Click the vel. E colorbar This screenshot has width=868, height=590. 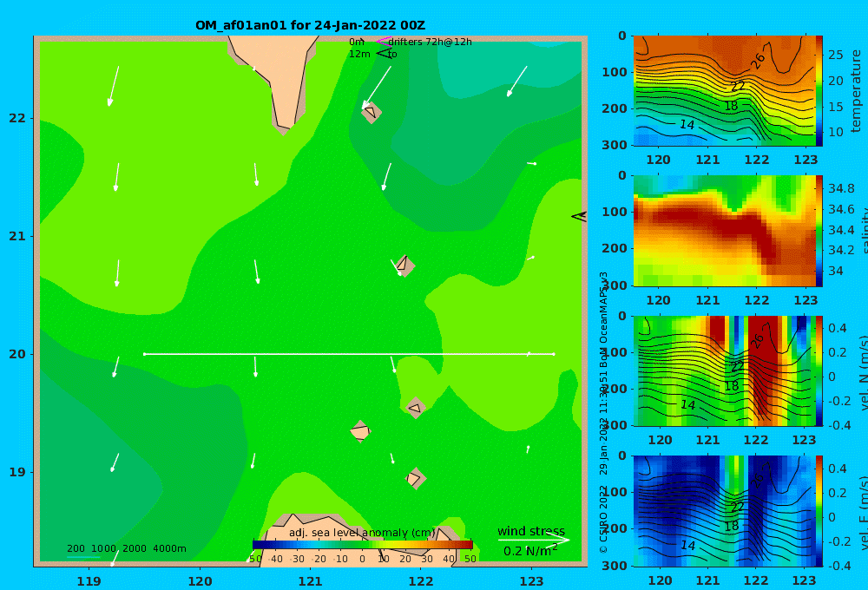click(x=819, y=511)
